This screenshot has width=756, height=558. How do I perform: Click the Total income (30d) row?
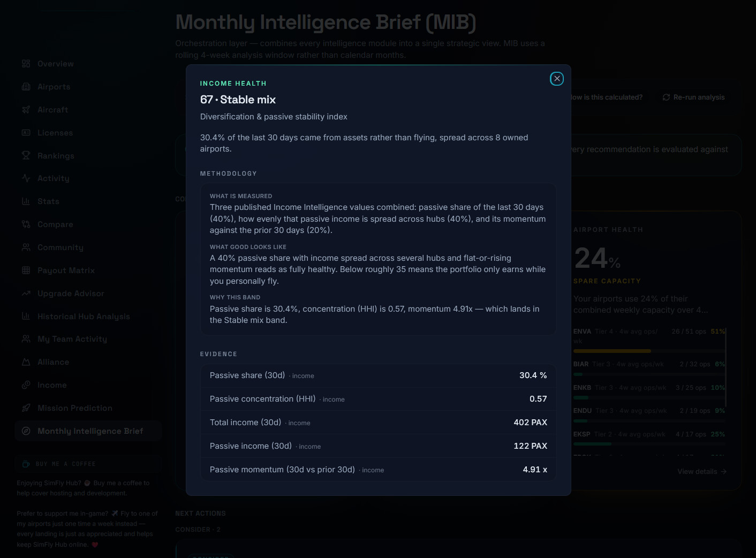click(x=378, y=423)
